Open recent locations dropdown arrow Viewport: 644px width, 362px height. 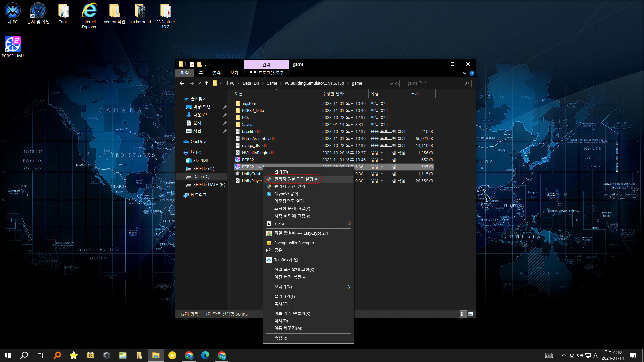tap(200, 83)
